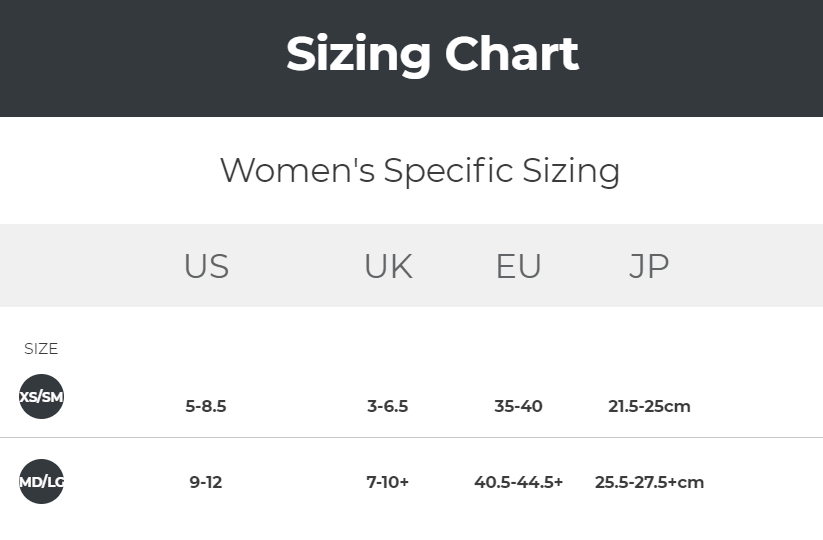This screenshot has width=823, height=540.
Task: Click US size 5-8.5 cell
Action: tap(206, 406)
